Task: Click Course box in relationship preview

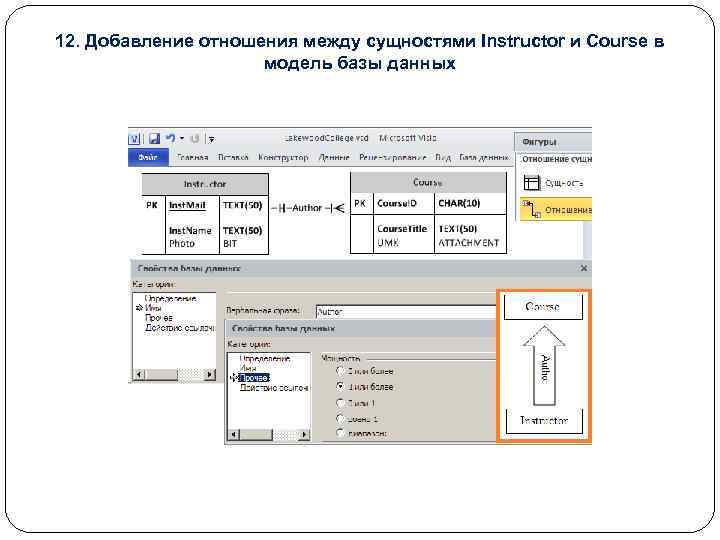Action: click(x=543, y=307)
